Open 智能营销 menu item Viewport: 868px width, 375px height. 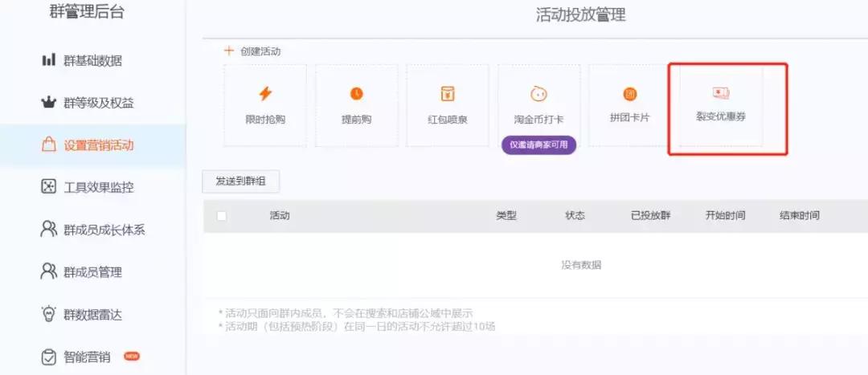[88, 357]
